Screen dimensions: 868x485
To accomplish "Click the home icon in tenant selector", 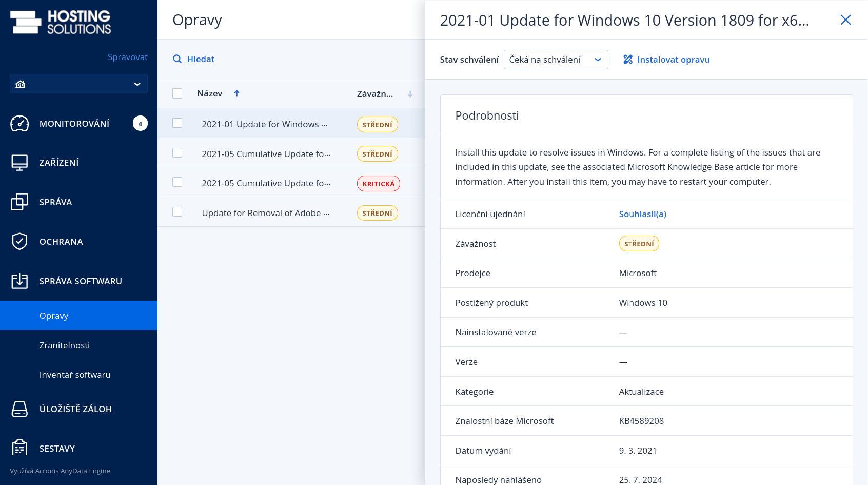I will tap(21, 84).
